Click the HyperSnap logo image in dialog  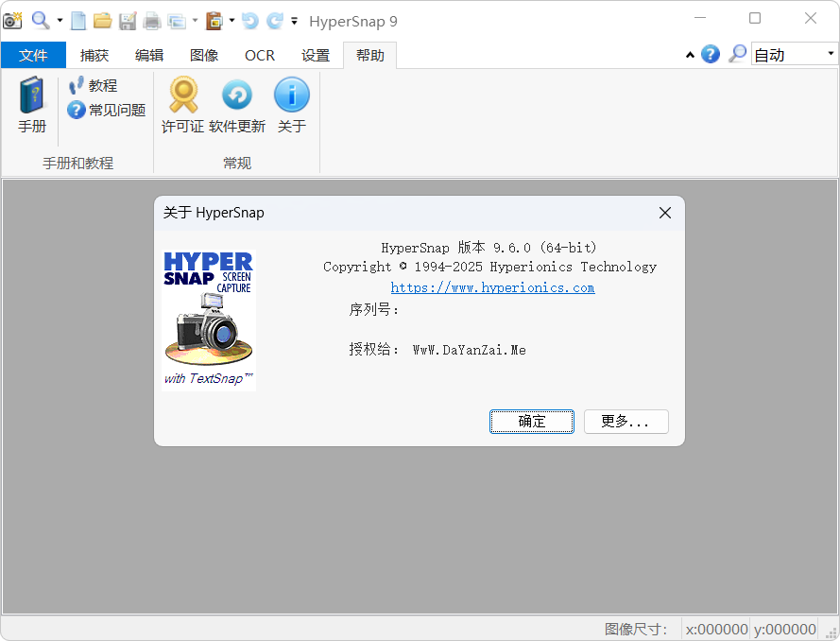point(209,320)
